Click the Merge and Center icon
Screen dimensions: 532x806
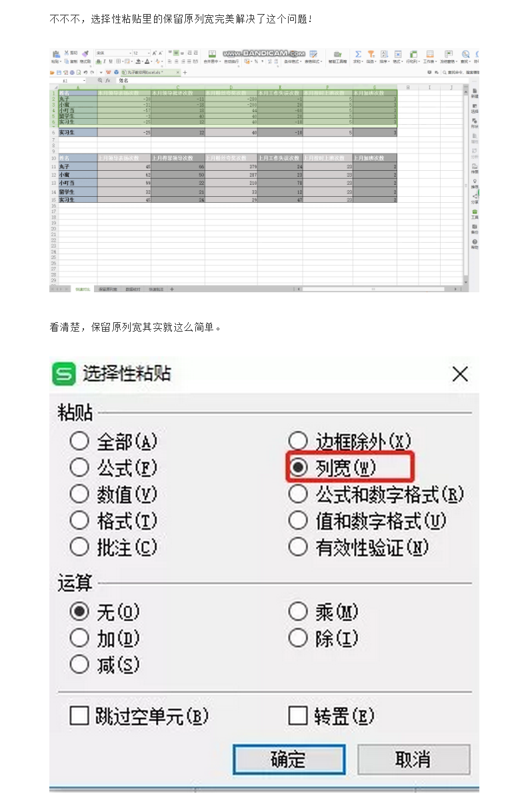(x=212, y=54)
